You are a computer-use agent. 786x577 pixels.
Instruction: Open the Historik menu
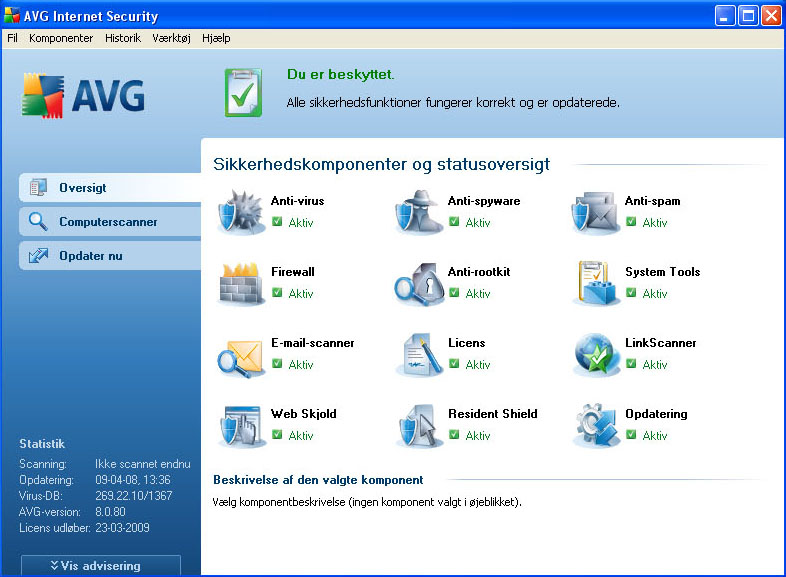(123, 38)
